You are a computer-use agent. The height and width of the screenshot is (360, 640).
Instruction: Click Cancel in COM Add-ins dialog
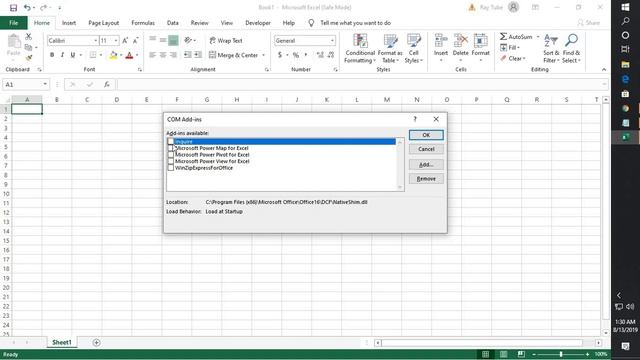point(426,149)
